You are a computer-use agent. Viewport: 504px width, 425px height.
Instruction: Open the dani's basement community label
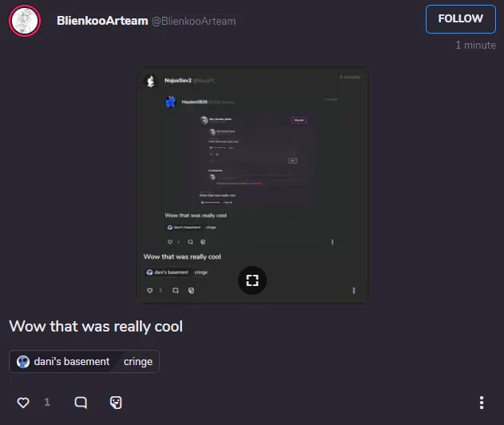tap(72, 362)
